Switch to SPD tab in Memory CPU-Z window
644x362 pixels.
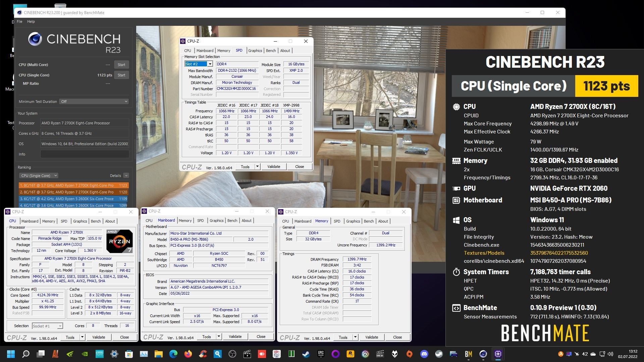[337, 221]
